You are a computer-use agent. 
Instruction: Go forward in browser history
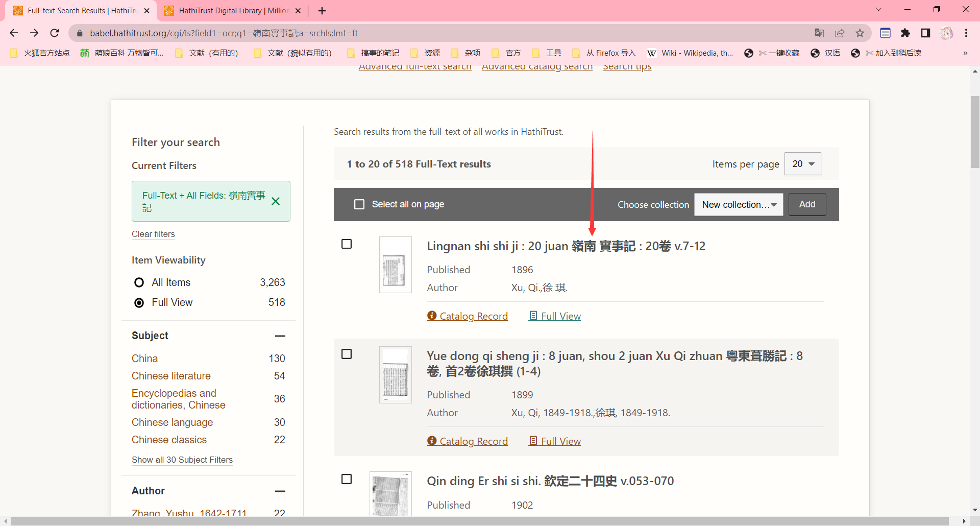pos(34,33)
